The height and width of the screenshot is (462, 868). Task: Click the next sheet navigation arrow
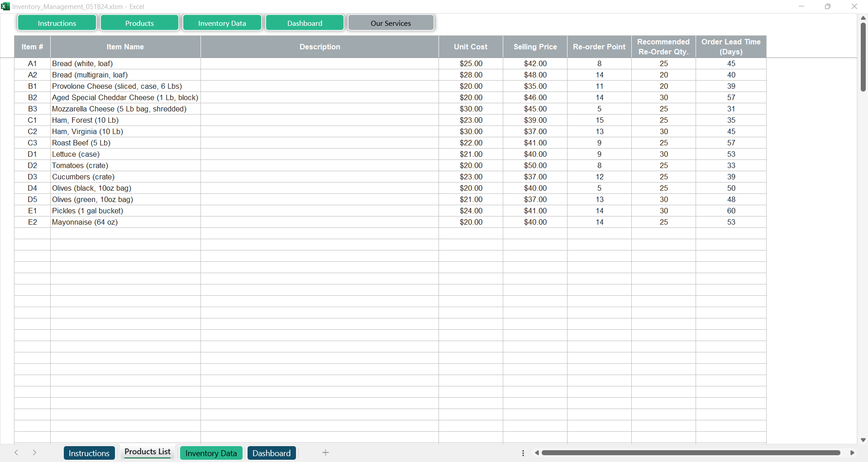point(34,452)
